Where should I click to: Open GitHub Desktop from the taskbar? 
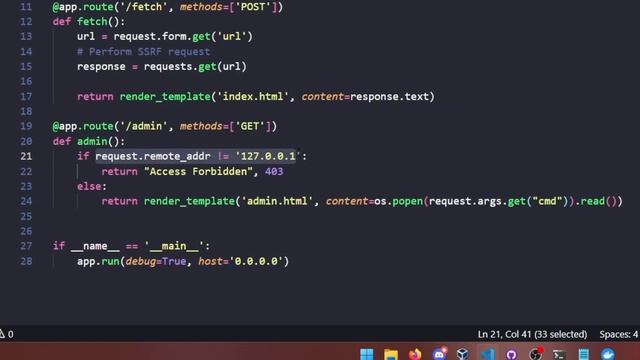tap(511, 354)
